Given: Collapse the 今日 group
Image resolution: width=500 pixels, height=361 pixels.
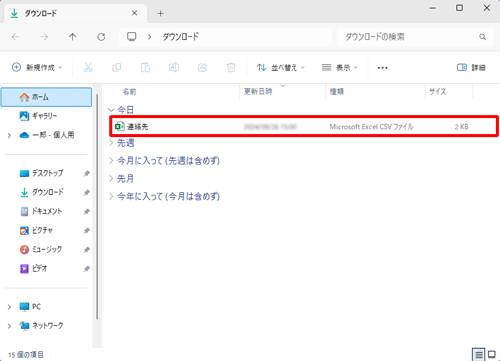Looking at the screenshot, I should pos(111,109).
